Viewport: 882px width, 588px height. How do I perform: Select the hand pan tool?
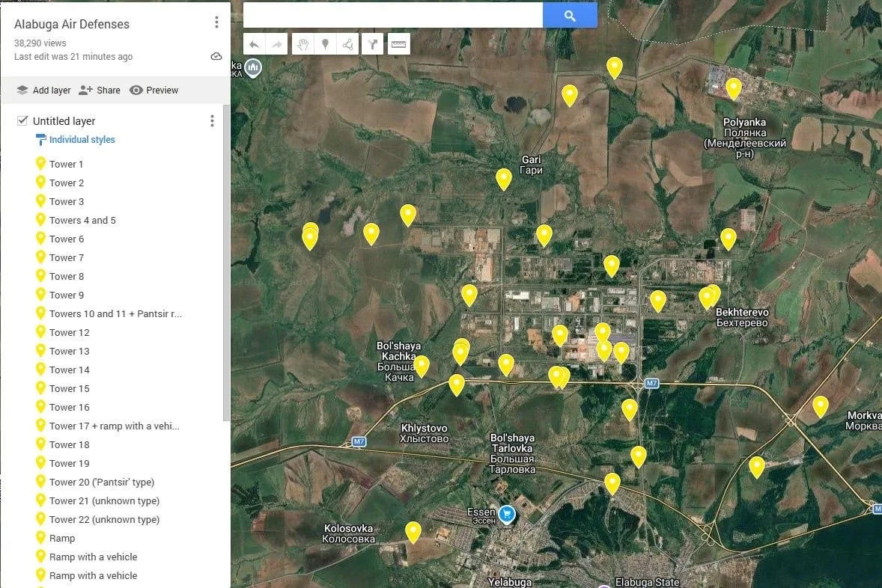(302, 44)
